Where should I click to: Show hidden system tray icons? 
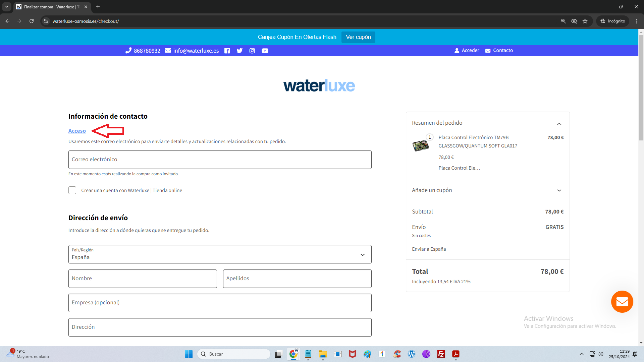click(582, 354)
